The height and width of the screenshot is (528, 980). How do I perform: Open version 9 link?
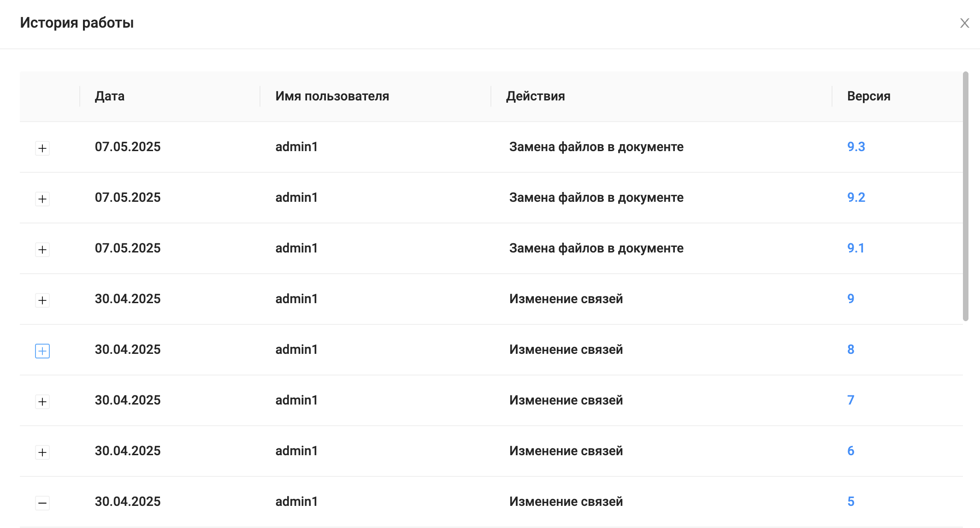point(851,299)
